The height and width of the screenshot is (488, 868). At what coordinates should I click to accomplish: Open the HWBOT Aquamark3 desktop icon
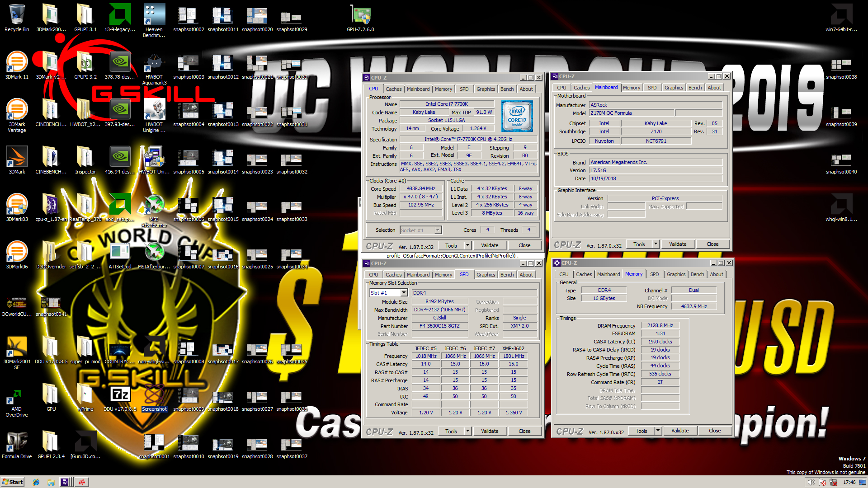point(154,68)
